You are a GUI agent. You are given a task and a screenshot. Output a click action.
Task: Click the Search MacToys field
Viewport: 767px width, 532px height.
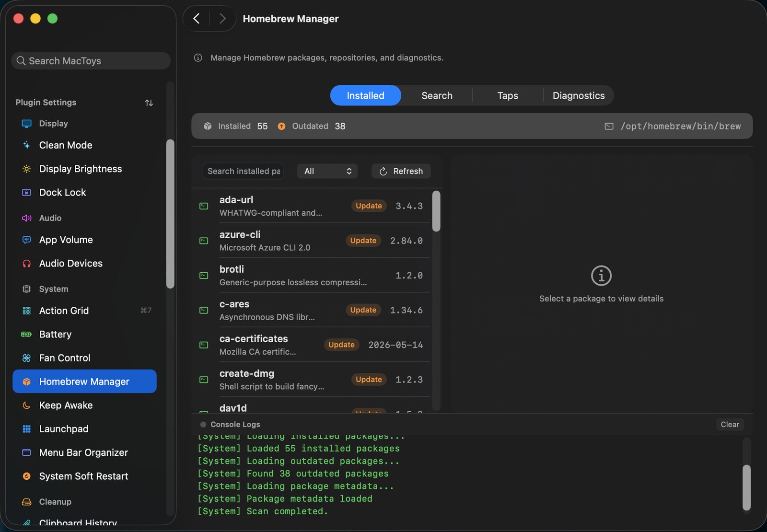pyautogui.click(x=91, y=61)
